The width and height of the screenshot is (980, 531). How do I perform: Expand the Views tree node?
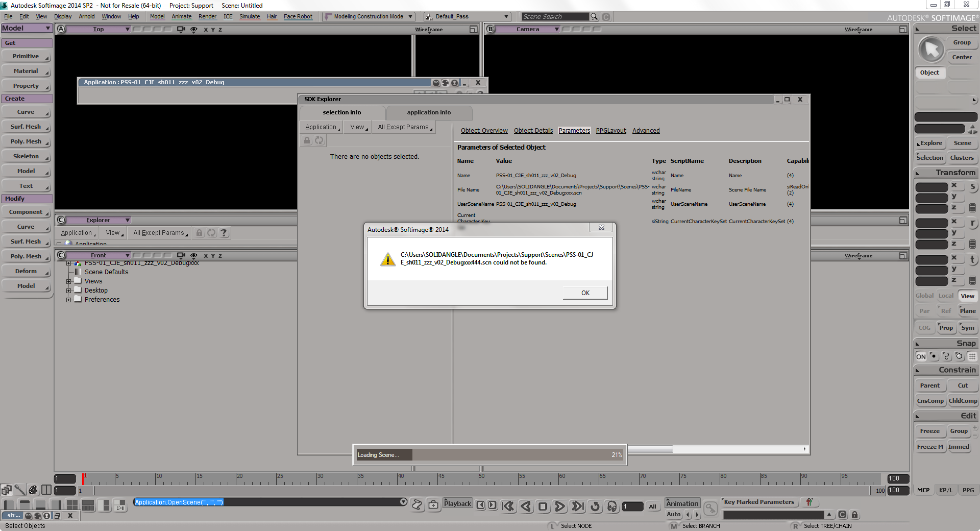click(x=68, y=281)
